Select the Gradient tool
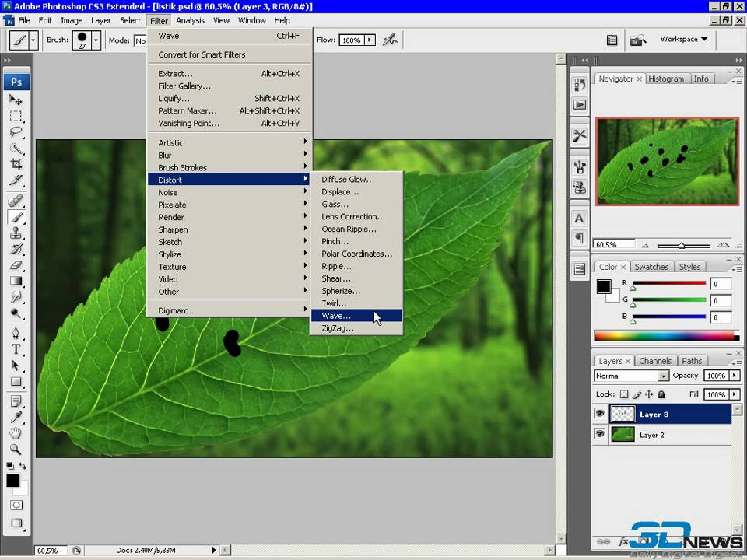This screenshot has height=560, width=747. coord(16,281)
